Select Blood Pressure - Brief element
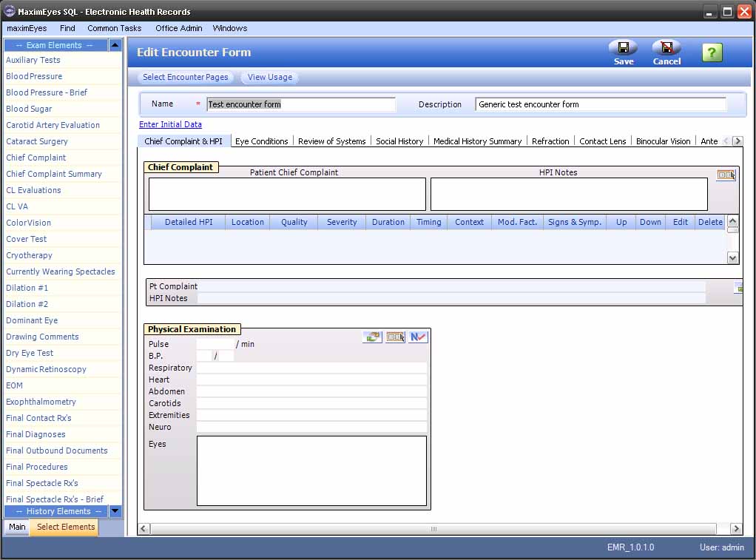The width and height of the screenshot is (756, 560). point(47,92)
